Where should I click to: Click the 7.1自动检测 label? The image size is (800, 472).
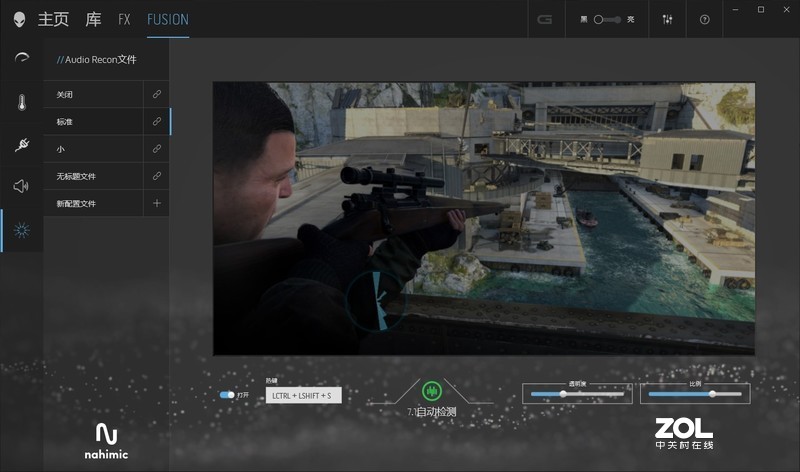(432, 411)
